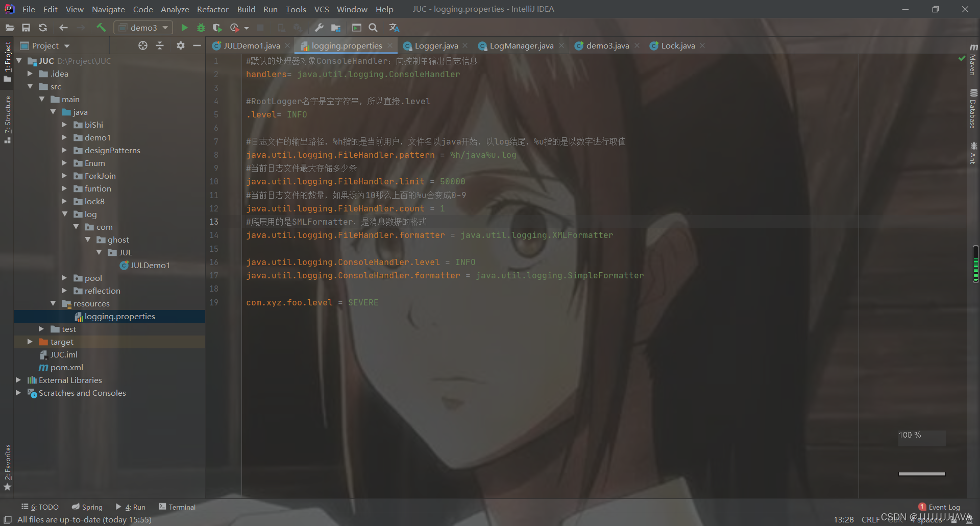Click the tool window quick-access icon
980x526 pixels.
coord(8,519)
